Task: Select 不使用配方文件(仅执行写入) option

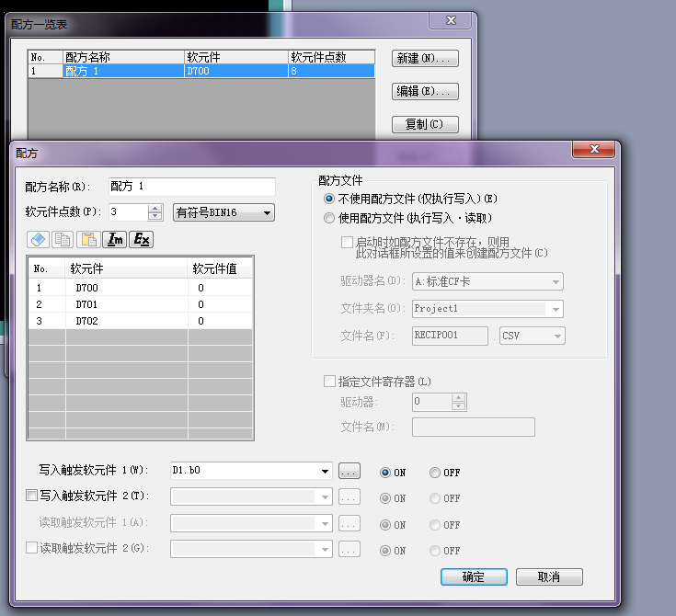Action: 329,199
